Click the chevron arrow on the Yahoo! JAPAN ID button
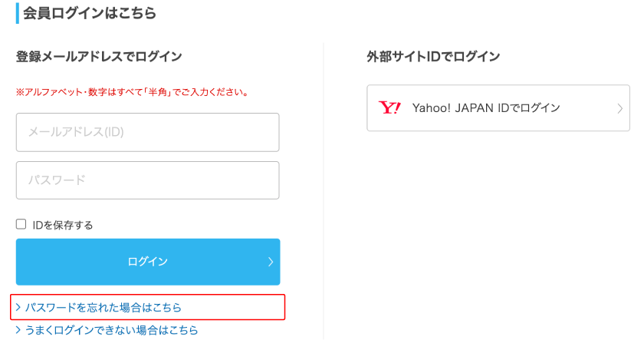 point(619,108)
